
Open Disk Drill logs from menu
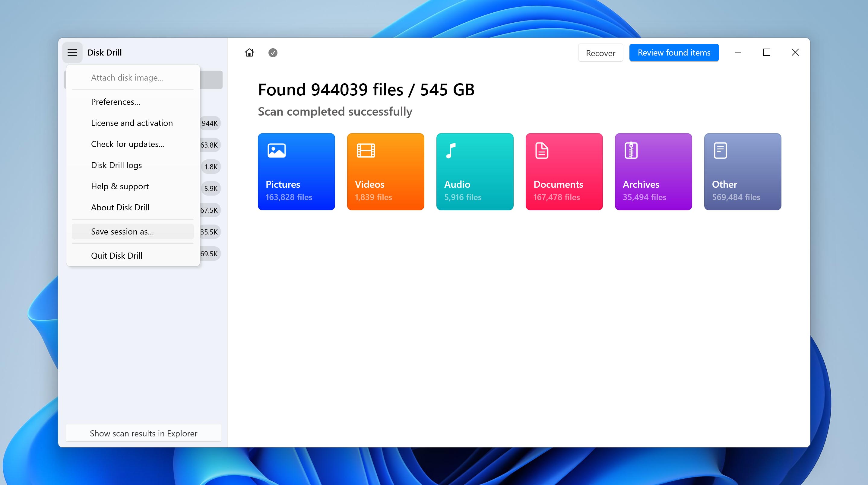click(x=133, y=165)
